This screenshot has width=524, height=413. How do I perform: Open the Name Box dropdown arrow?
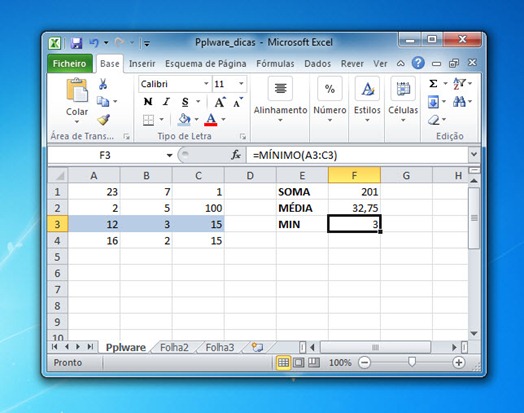(x=169, y=155)
